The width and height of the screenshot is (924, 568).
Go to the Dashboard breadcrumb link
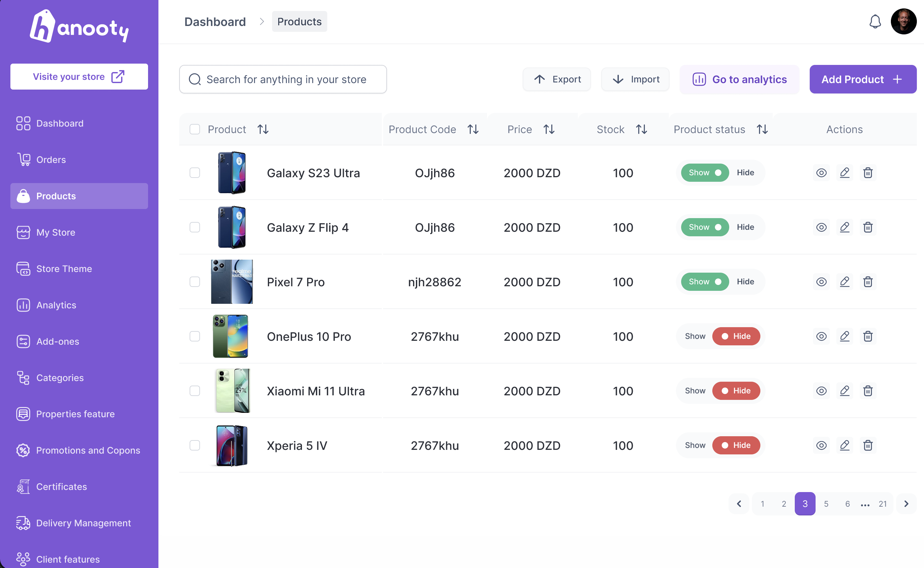[x=215, y=22]
